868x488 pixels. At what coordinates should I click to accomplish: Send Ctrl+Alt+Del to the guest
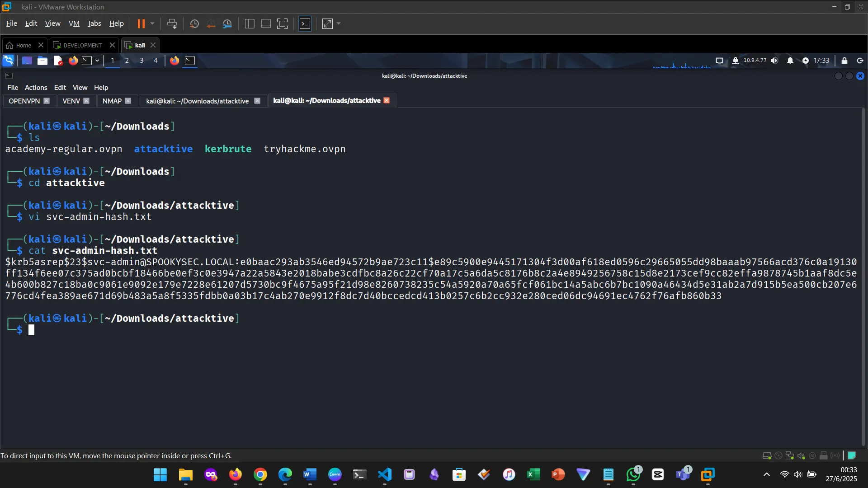(172, 23)
